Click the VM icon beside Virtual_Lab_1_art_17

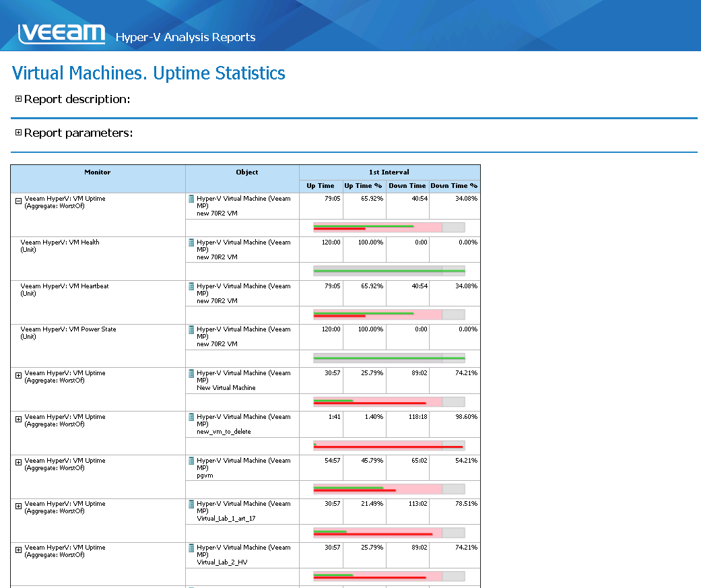click(191, 504)
